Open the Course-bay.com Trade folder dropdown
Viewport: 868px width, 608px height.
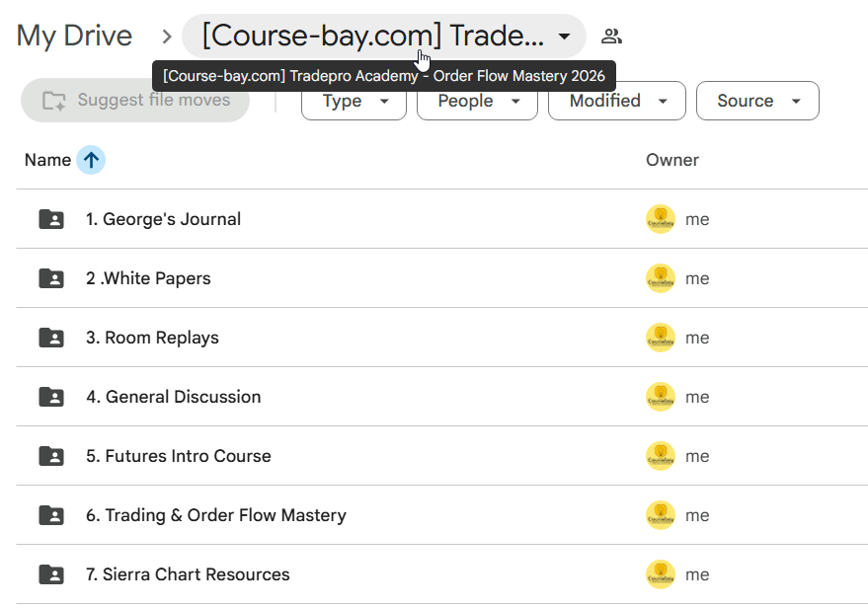(383, 36)
